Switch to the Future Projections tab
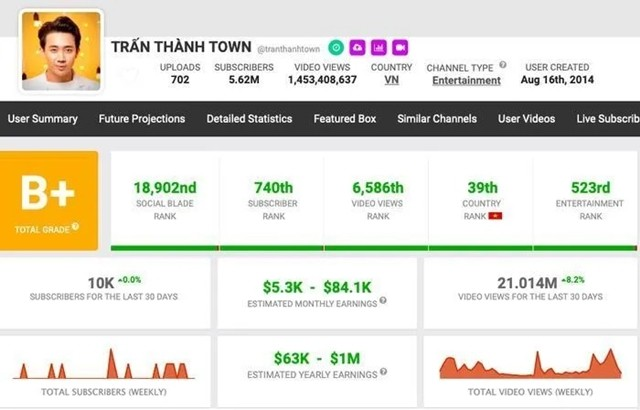Screen dimensions: 640x410 tap(142, 119)
